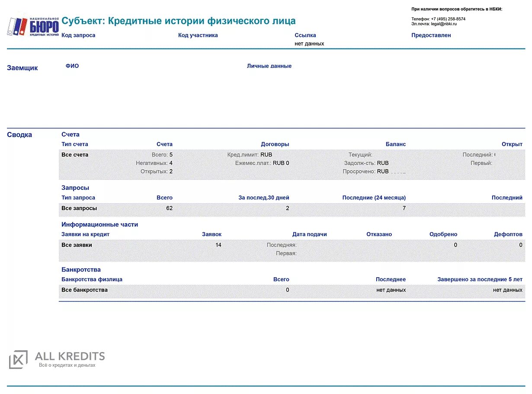Screen dimensions: 532x394
Task: Click the NBKI phone number line
Action: tap(439, 19)
